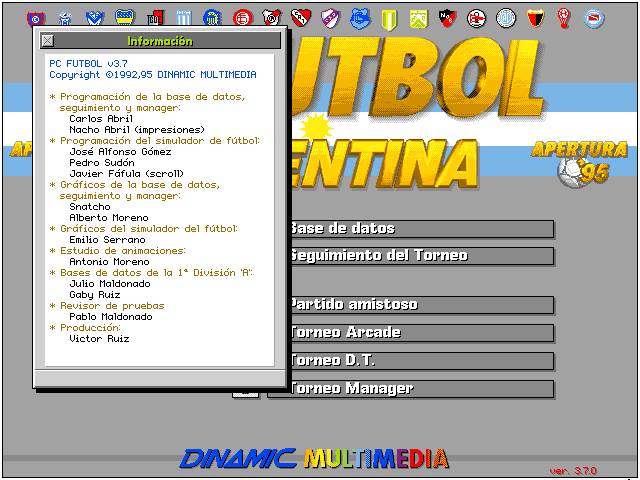
Task: Click the name 'Alberto Moreno'
Action: (109, 218)
